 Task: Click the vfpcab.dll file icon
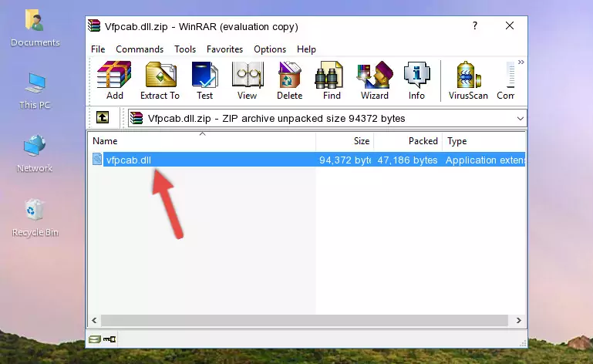(97, 160)
